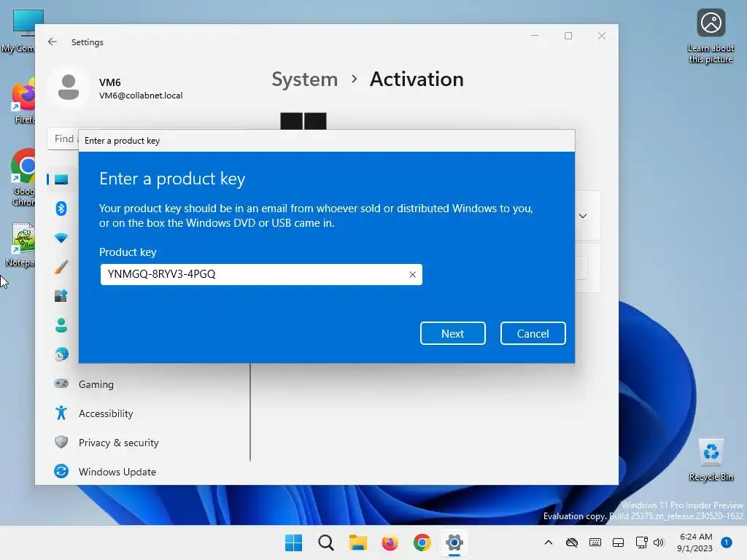Open the Windows Start menu
747x560 pixels.
coord(293,542)
